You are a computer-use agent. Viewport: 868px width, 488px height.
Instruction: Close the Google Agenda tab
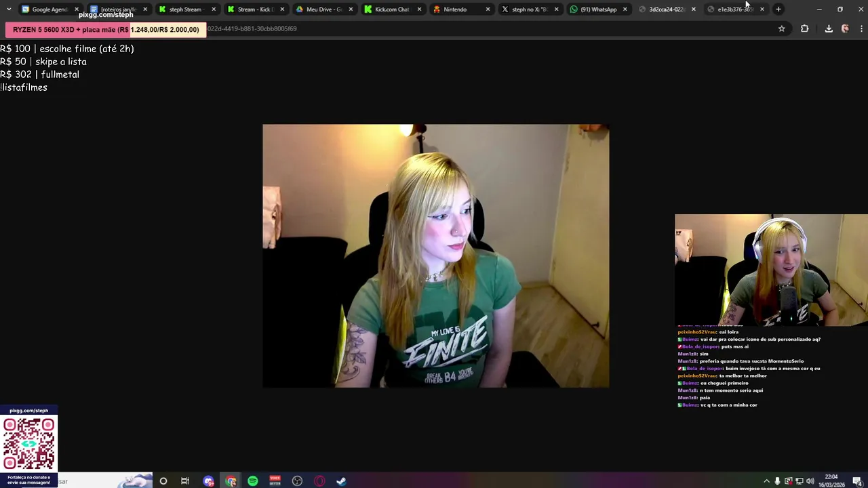(77, 9)
